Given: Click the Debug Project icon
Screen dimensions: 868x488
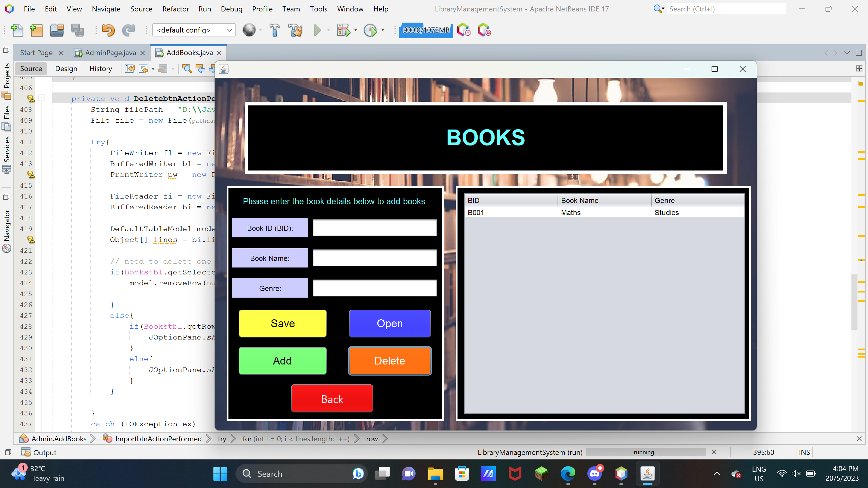Looking at the screenshot, I should click(343, 30).
